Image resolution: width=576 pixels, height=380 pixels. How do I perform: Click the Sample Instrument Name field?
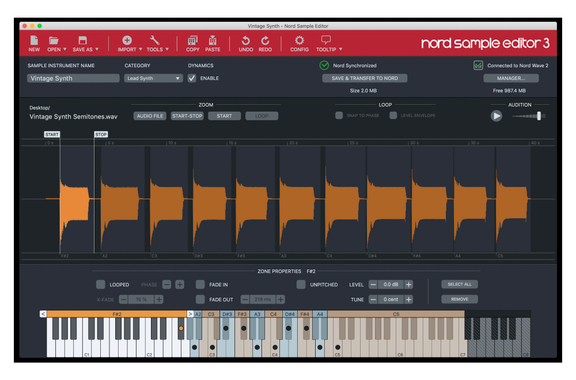tap(73, 78)
